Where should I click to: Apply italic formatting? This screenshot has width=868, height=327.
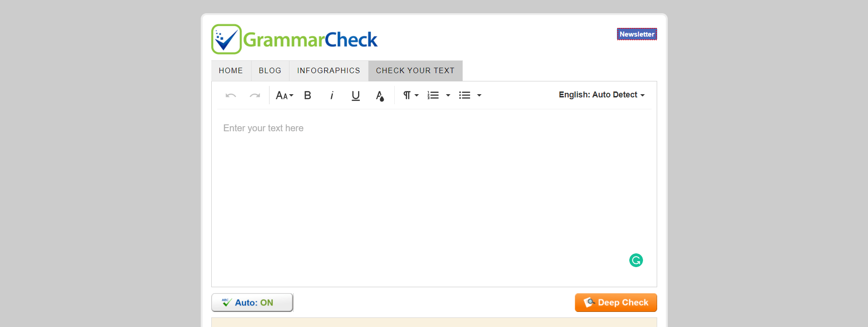point(332,95)
